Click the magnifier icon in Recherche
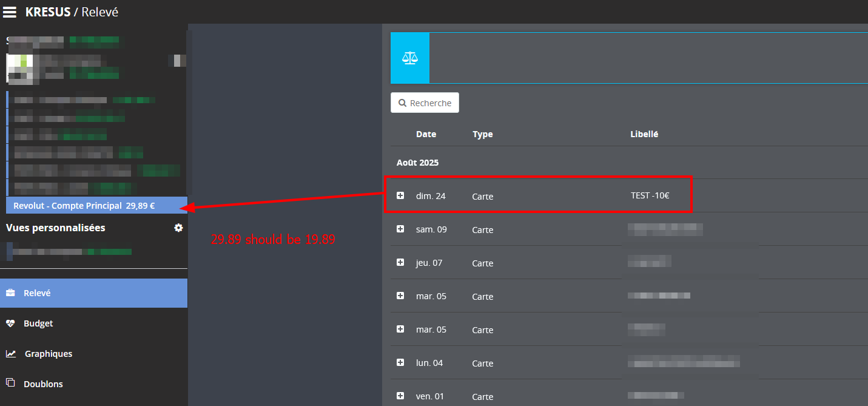Viewport: 868px width, 406px height. click(x=402, y=103)
